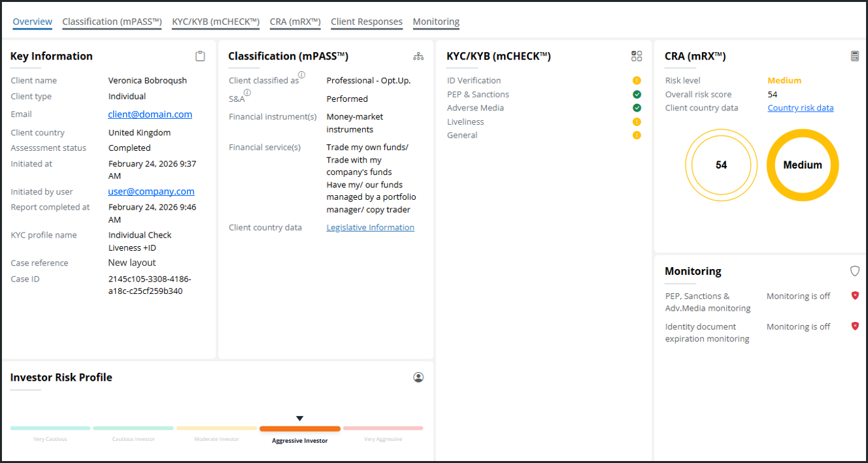Viewport: 868px width, 463px height.
Task: Click the user profile icon in Investor Risk Profile
Action: [418, 377]
